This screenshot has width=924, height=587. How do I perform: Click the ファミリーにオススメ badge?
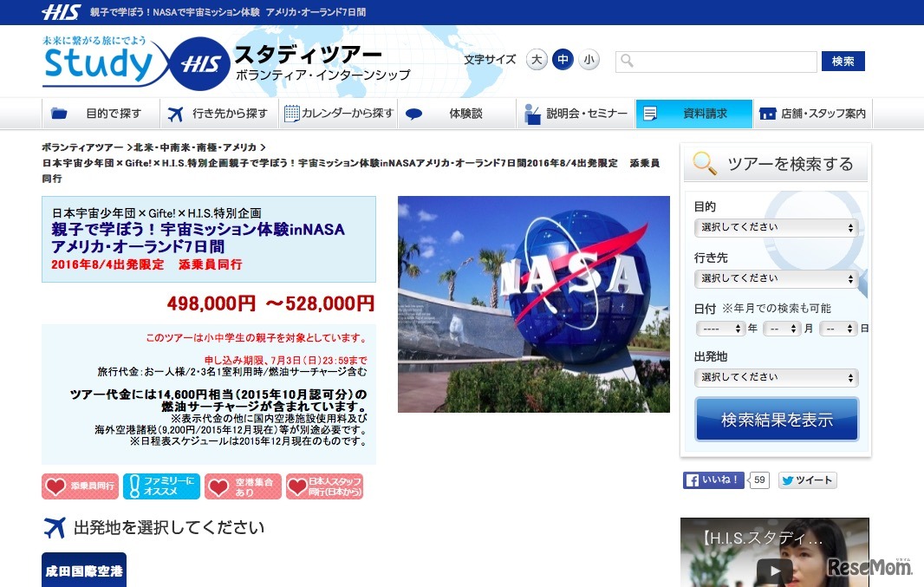click(161, 486)
